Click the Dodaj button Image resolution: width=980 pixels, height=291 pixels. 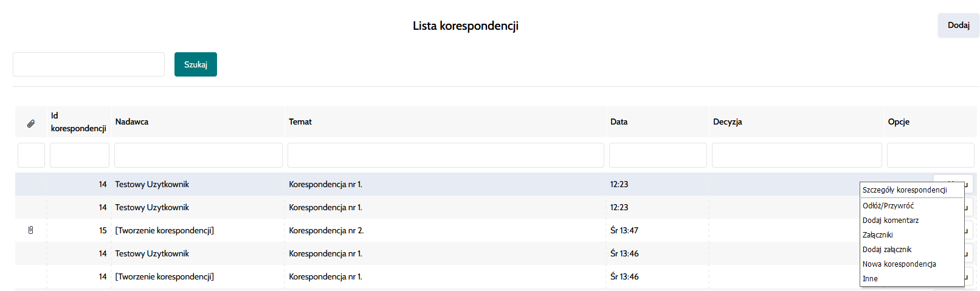[958, 26]
